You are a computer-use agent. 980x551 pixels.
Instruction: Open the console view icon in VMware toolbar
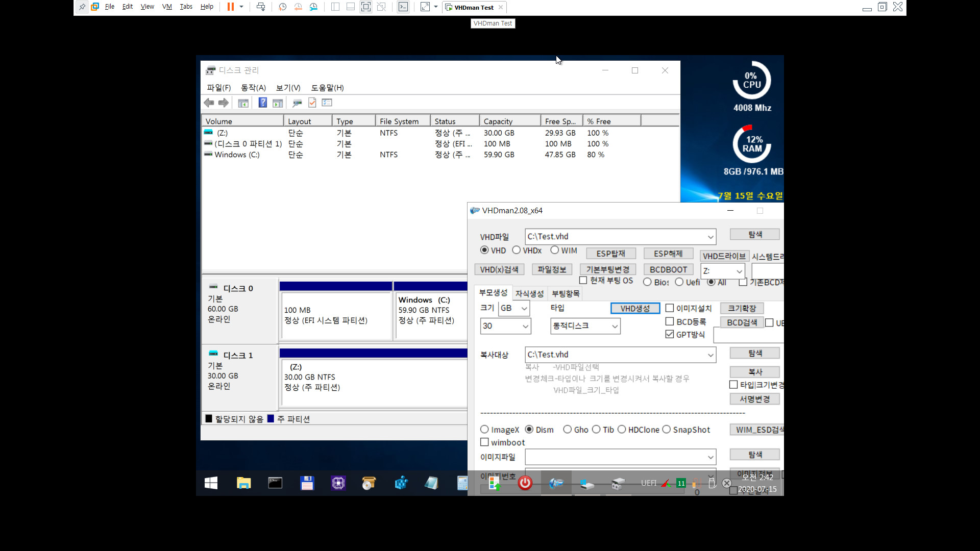pyautogui.click(x=403, y=7)
